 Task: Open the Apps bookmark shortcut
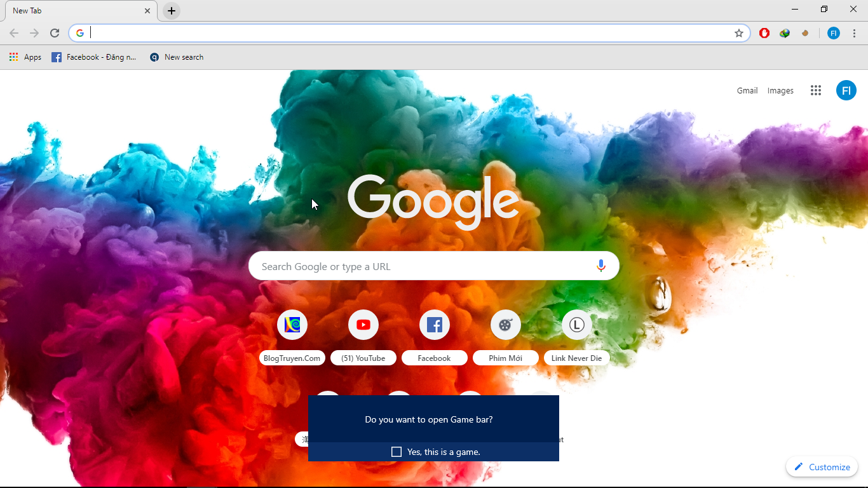pyautogui.click(x=25, y=57)
